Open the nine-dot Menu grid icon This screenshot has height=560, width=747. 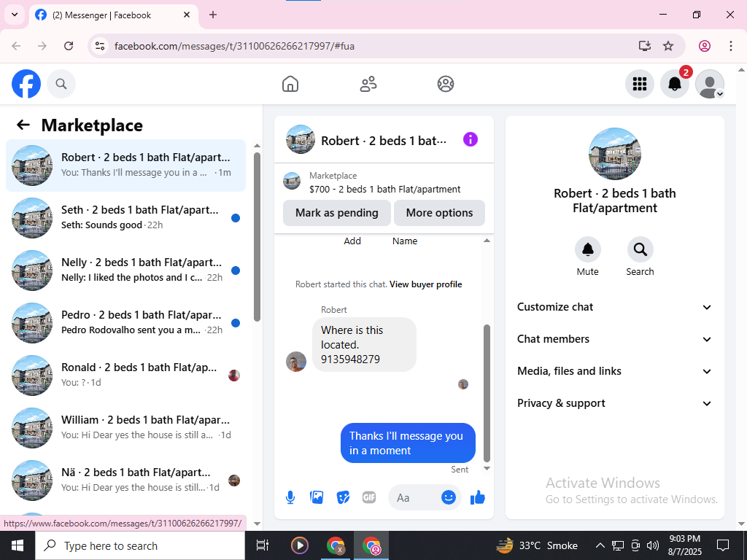coord(639,84)
